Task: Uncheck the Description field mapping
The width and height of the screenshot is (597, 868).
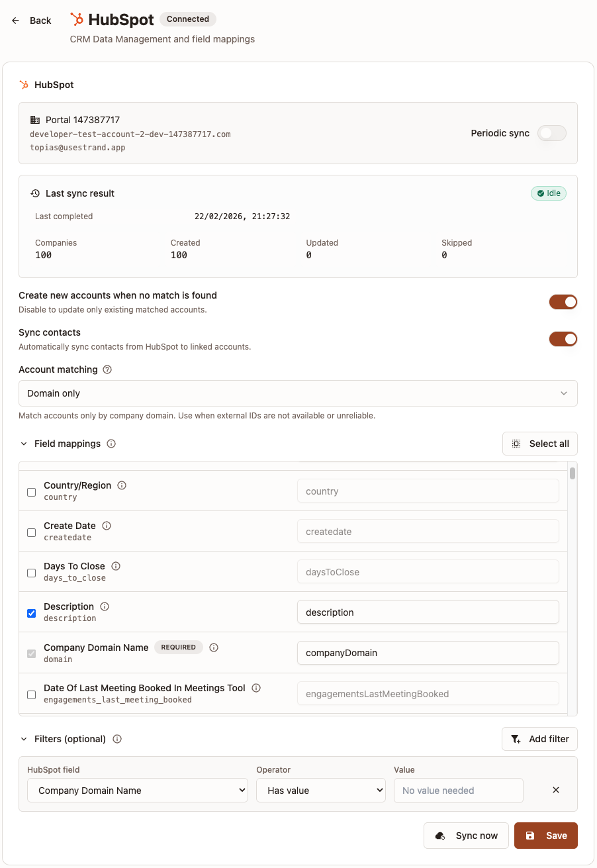Action: coord(31,613)
